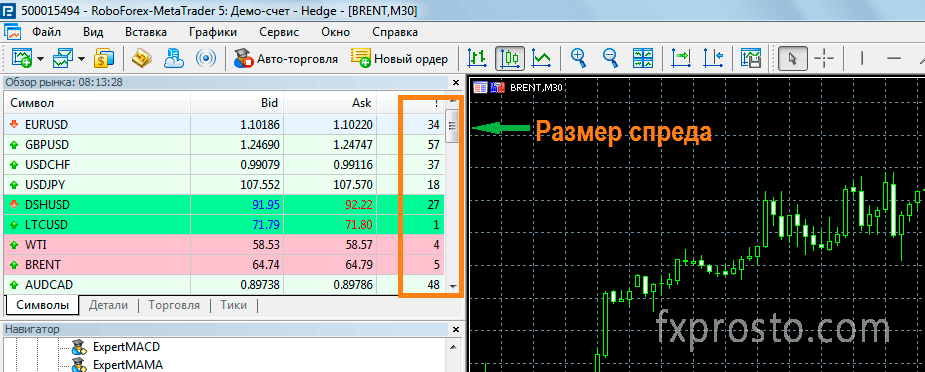Select the candlestick chart type
925x372 pixels.
pyautogui.click(x=509, y=58)
